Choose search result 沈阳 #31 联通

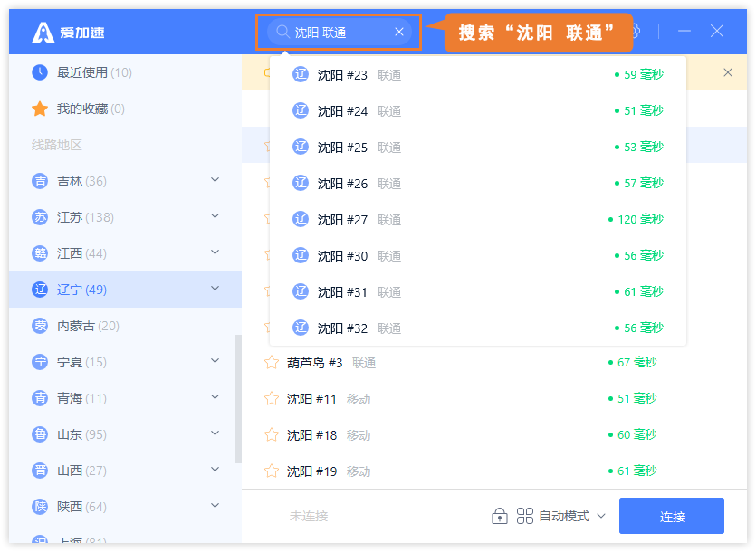[478, 291]
